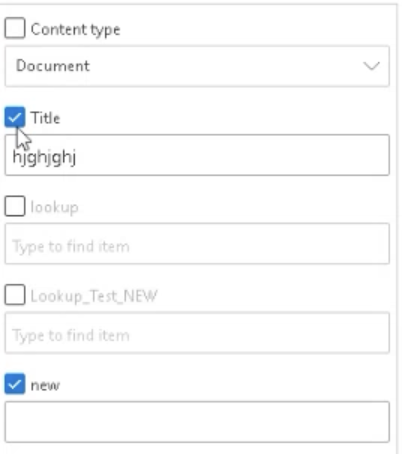This screenshot has width=402, height=454.
Task: Open the Document content type dropdown
Action: [197, 66]
